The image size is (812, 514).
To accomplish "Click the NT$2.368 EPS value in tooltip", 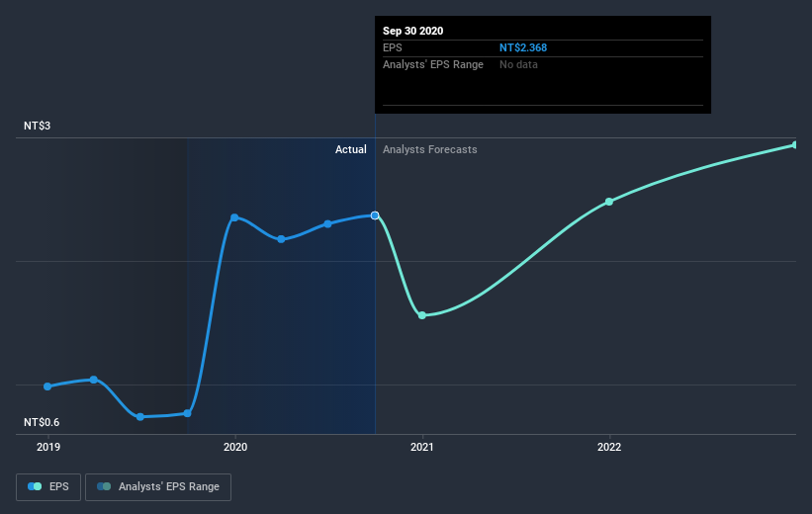I will coord(523,47).
